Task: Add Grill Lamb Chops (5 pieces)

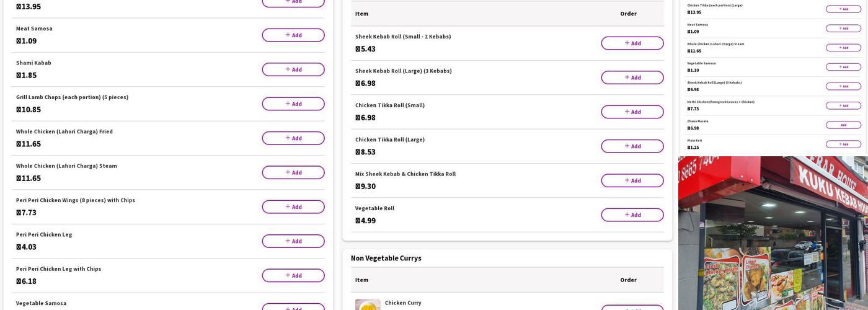Action: (x=293, y=104)
